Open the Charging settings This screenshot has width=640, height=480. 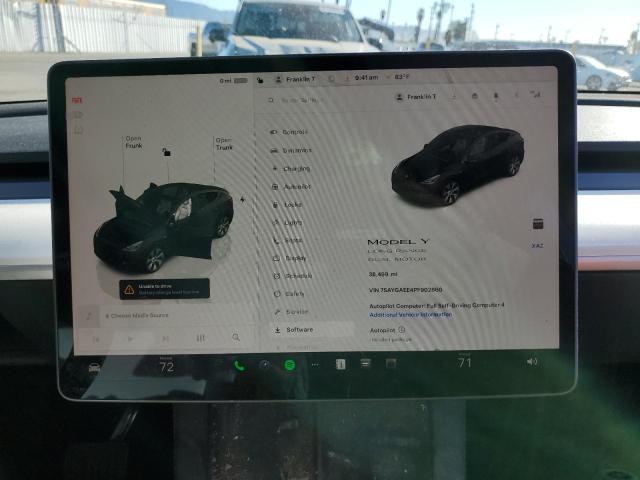coord(291,168)
